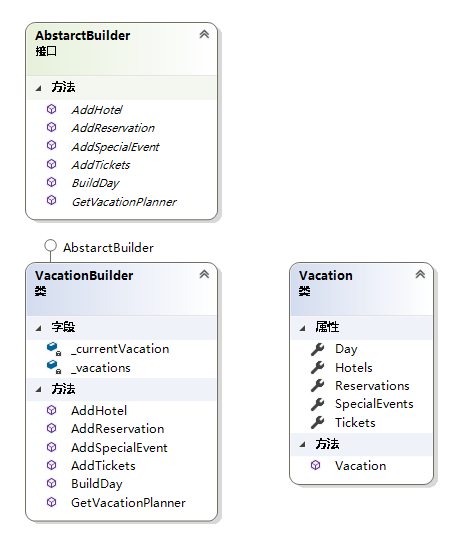
Task: Click the VacationBuilder class title
Action: [84, 276]
